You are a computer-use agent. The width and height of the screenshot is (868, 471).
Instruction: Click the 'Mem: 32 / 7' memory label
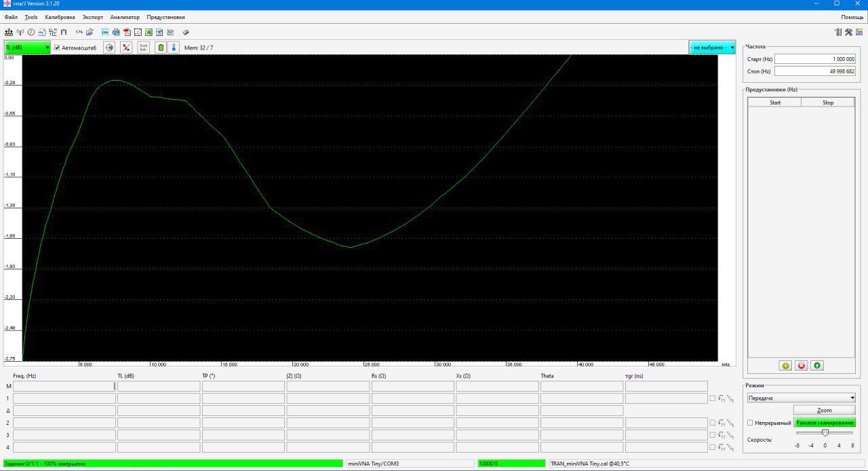click(x=199, y=48)
